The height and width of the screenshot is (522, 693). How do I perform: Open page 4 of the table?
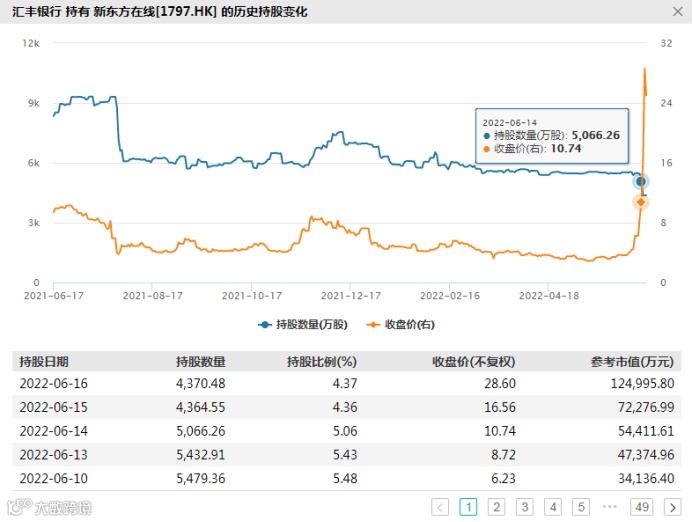(x=553, y=507)
